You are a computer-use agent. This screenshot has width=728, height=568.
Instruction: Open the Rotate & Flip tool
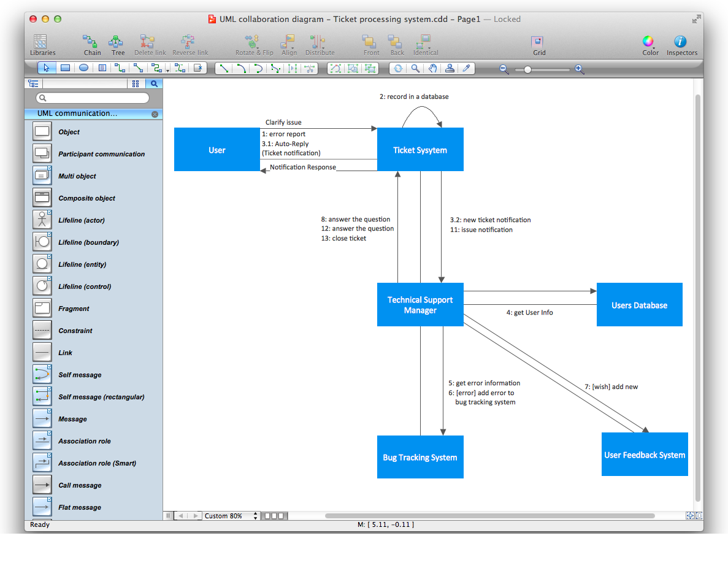[x=254, y=45]
